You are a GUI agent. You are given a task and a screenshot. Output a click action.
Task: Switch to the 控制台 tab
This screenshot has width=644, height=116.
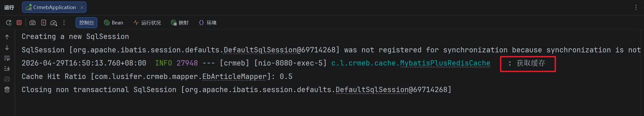(x=86, y=23)
